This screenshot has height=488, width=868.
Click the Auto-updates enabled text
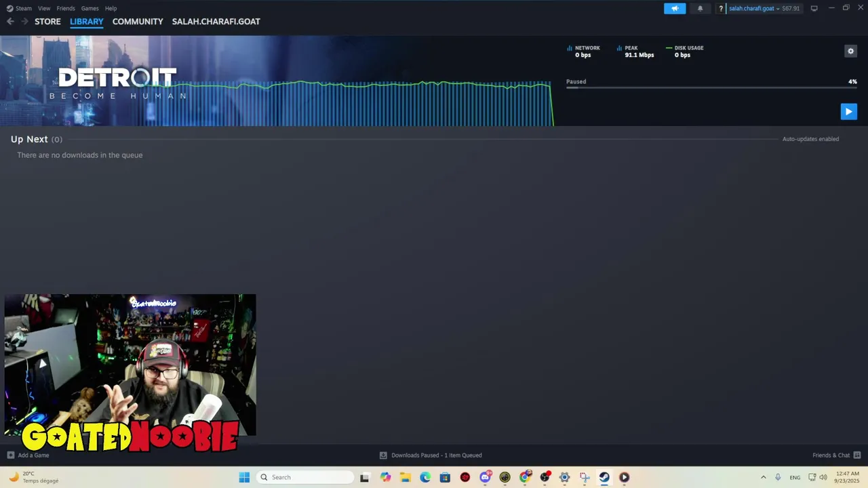(x=810, y=139)
